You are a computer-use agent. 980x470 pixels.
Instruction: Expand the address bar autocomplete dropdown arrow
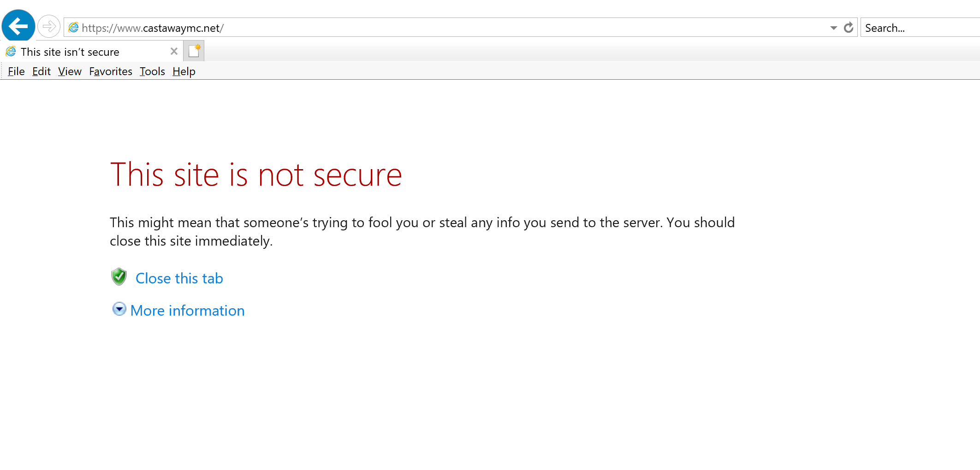pos(834,28)
